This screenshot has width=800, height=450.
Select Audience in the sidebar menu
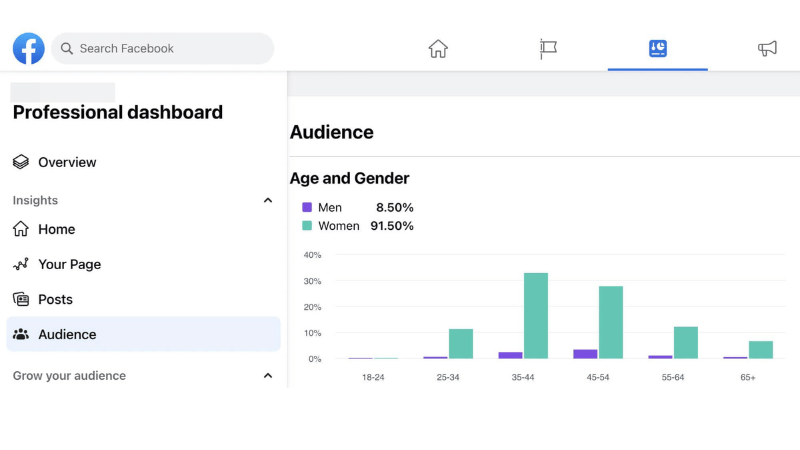pos(67,334)
